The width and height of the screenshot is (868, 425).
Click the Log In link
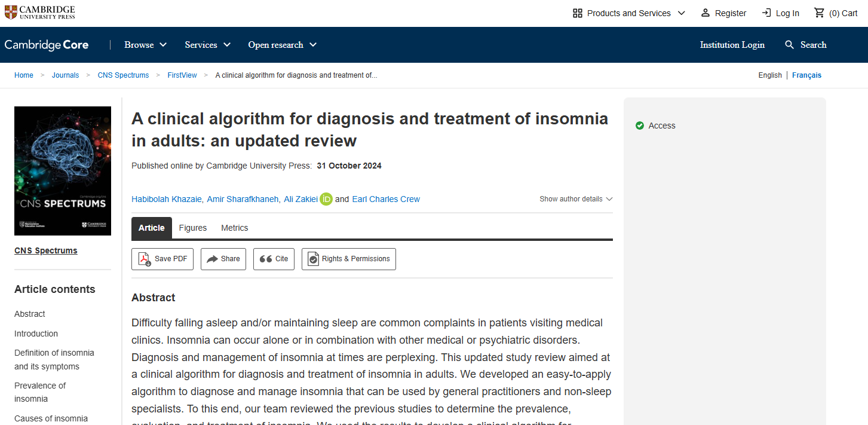click(780, 13)
